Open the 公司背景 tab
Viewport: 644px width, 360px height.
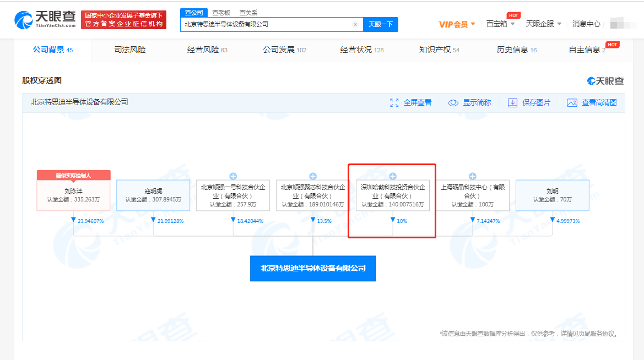52,50
